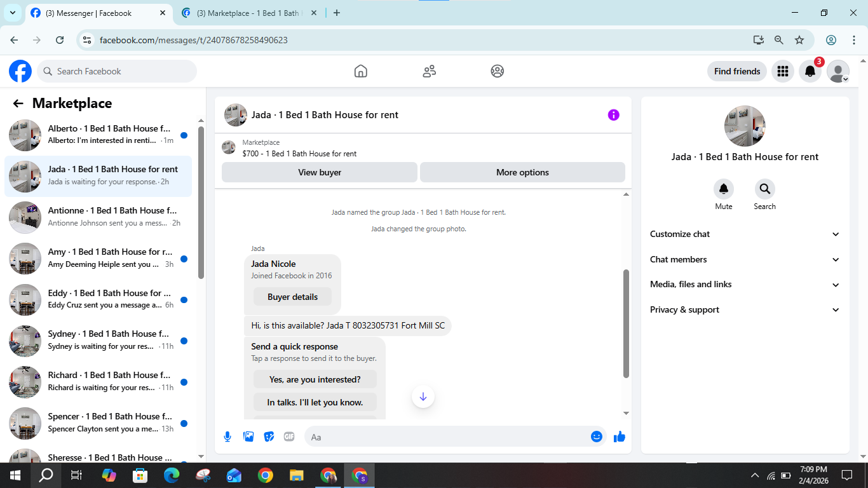Click the More options button
Image resolution: width=868 pixels, height=488 pixels.
point(522,172)
